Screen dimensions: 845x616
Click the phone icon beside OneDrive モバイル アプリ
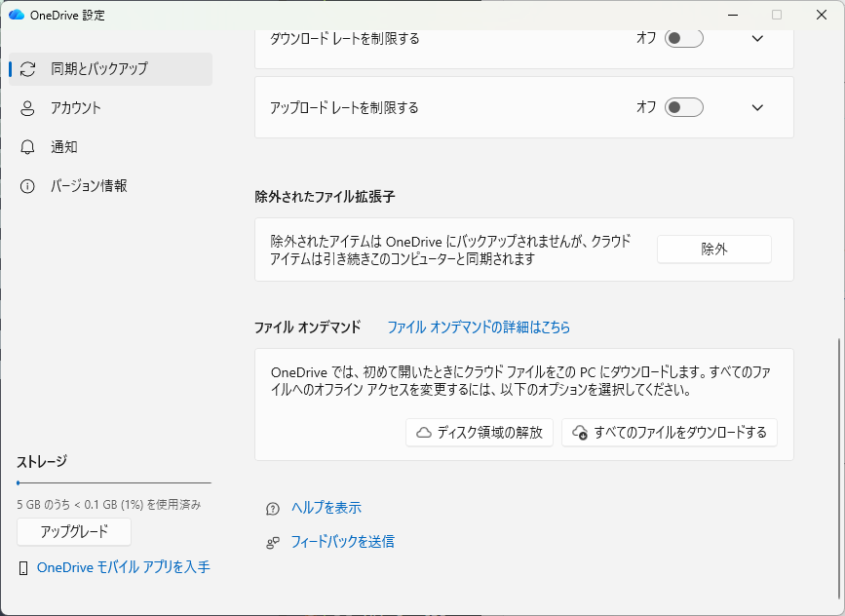click(x=23, y=567)
